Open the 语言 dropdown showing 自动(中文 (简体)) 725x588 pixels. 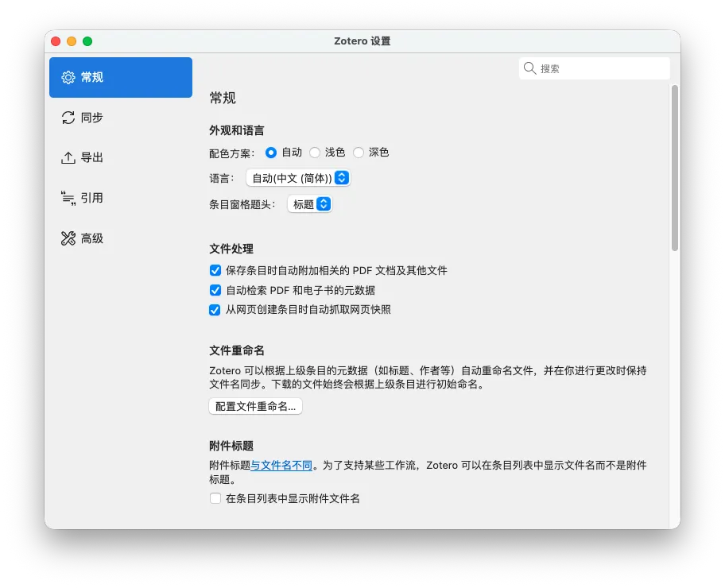coord(298,178)
